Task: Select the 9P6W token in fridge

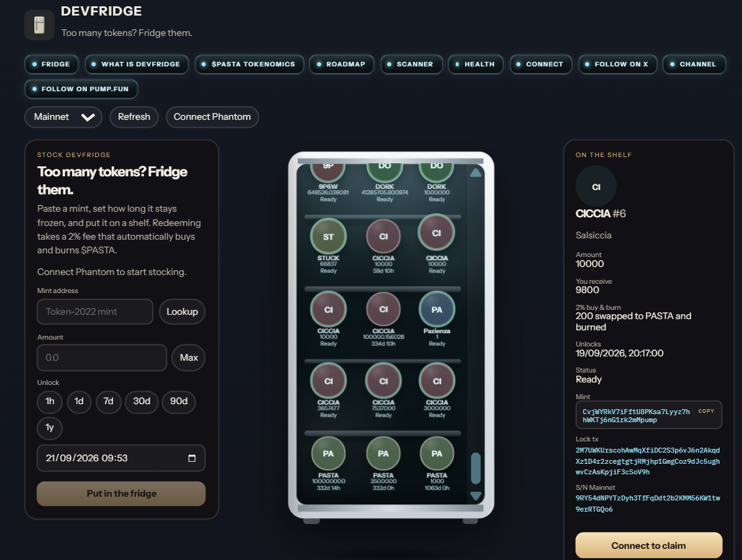Action: pos(328,171)
